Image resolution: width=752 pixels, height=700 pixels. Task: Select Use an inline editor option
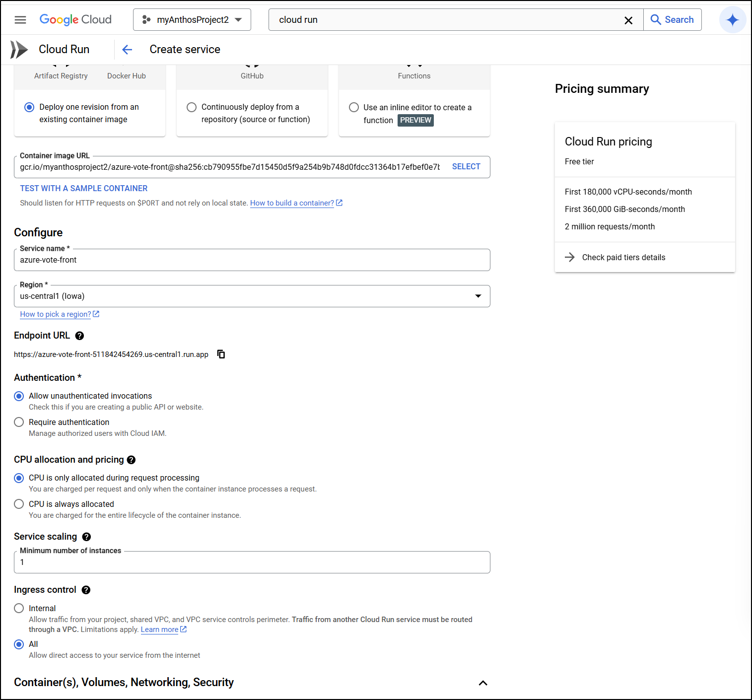coord(354,107)
